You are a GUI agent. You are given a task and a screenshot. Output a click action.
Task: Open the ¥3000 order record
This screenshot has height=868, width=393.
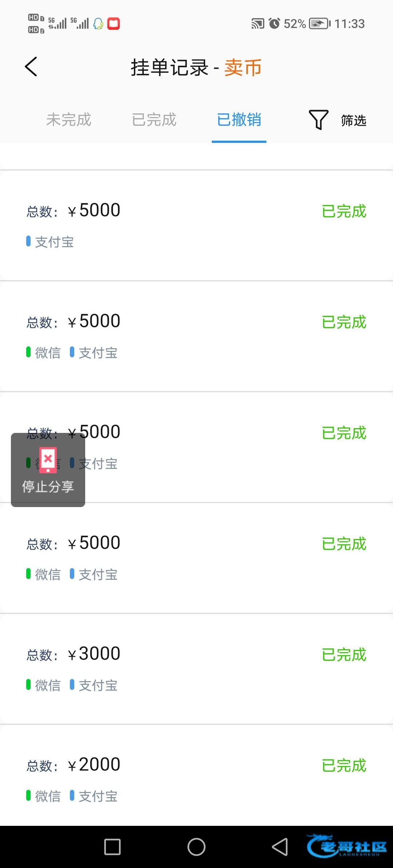(196, 669)
